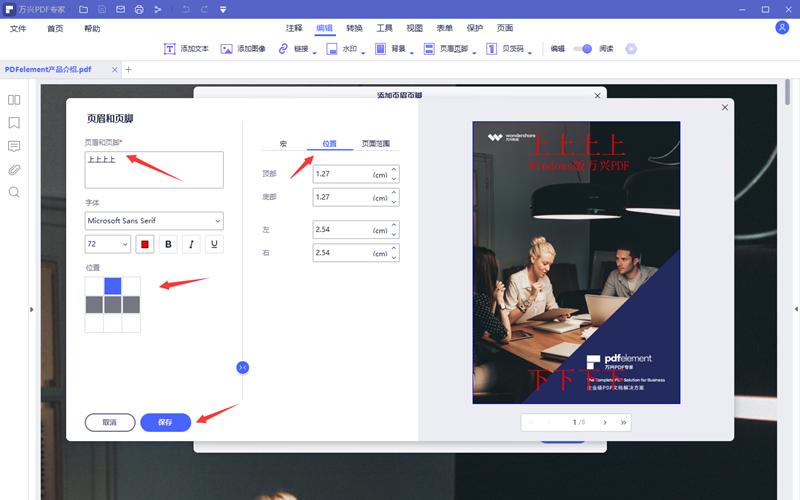Click the 取消 cancel button
This screenshot has width=800, height=500.
pyautogui.click(x=110, y=422)
